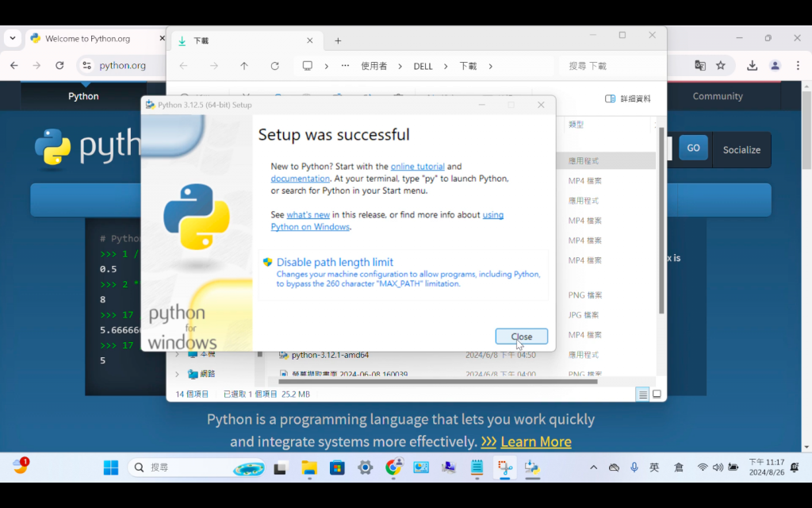Click the Python installer icon in setup title bar
The width and height of the screenshot is (812, 508).
150,105
